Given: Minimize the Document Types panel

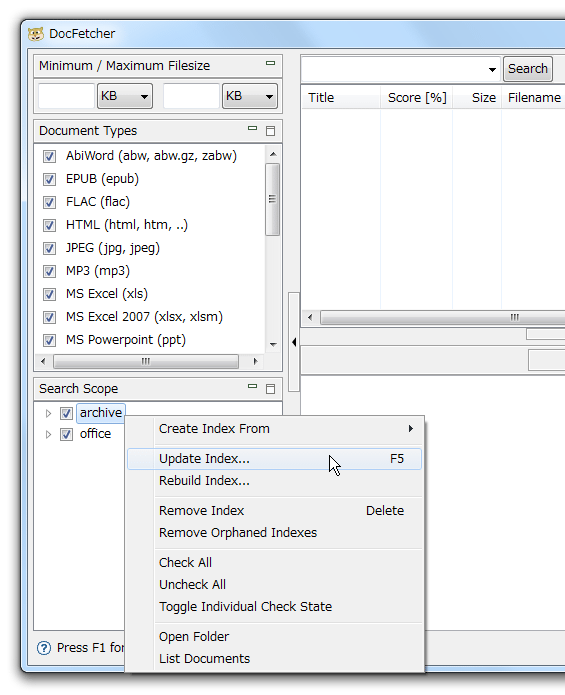Looking at the screenshot, I should (253, 128).
